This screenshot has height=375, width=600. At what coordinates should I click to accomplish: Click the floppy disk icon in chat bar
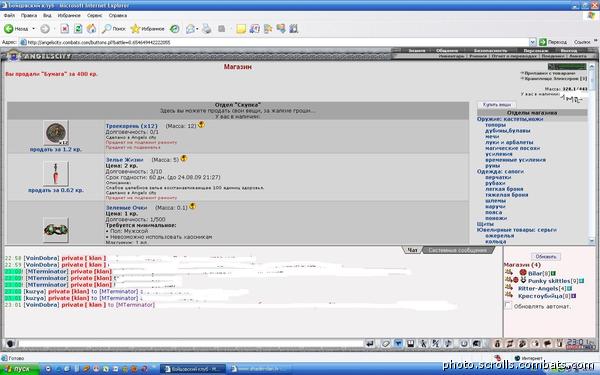(x=411, y=343)
